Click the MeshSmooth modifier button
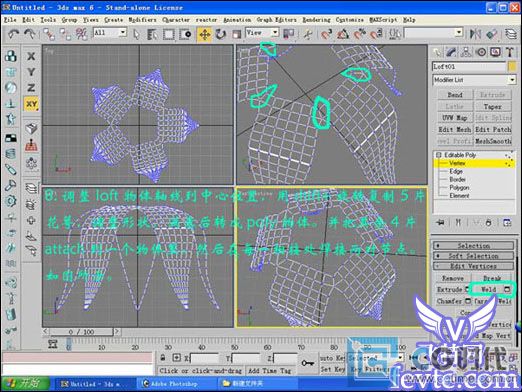Screen dimensions: 522x392 [x=493, y=141]
